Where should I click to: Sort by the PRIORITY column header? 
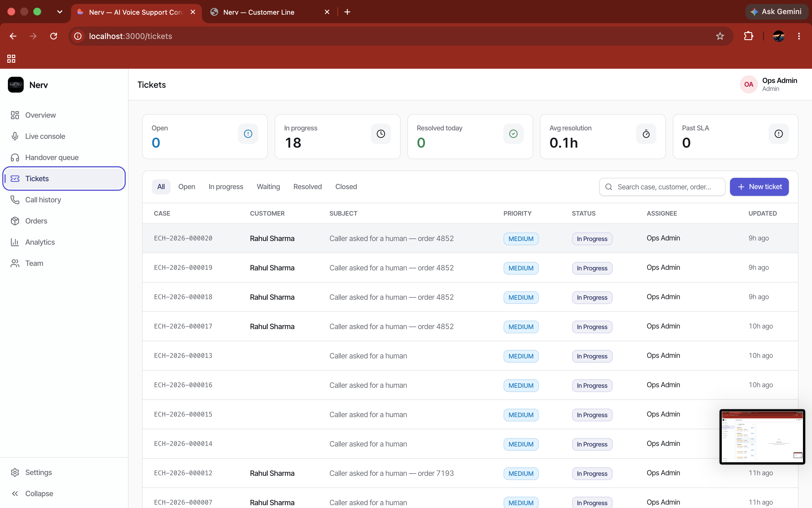click(x=517, y=213)
